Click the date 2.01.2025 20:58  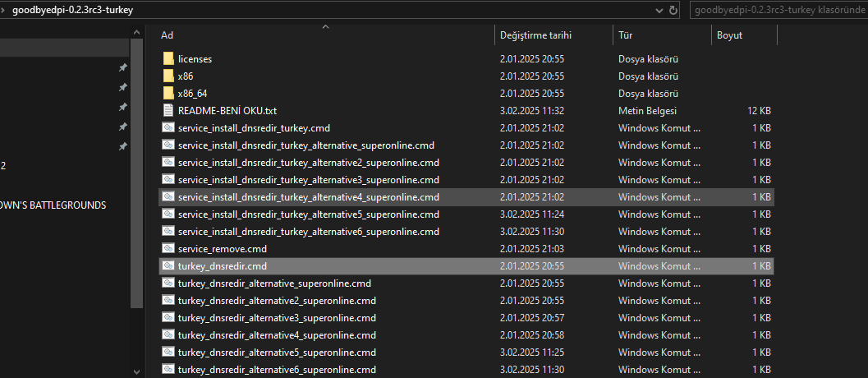click(532, 334)
